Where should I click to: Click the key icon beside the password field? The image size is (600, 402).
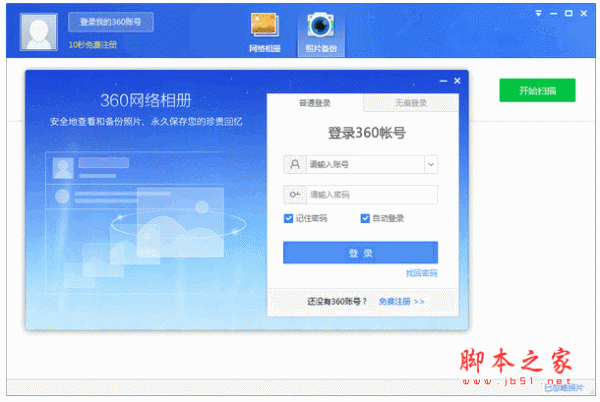point(295,195)
